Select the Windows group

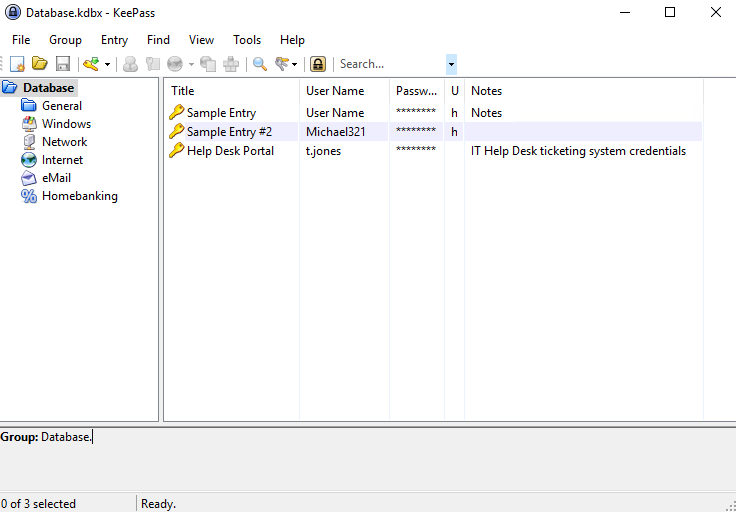click(x=66, y=124)
